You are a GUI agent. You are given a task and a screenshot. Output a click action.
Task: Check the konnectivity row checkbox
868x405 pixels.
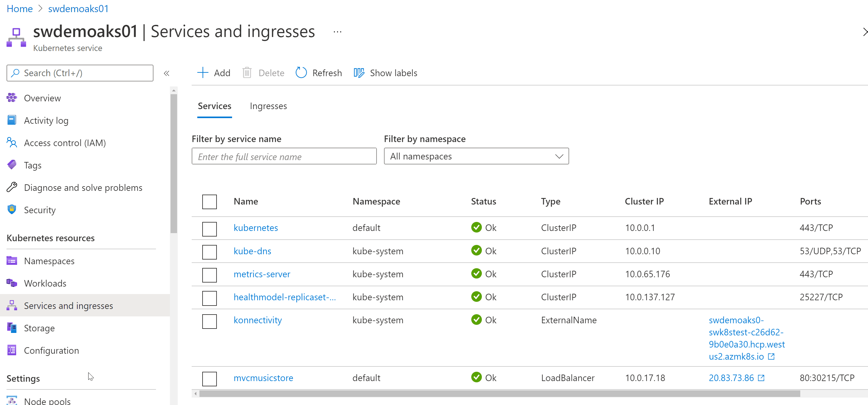pos(209,321)
